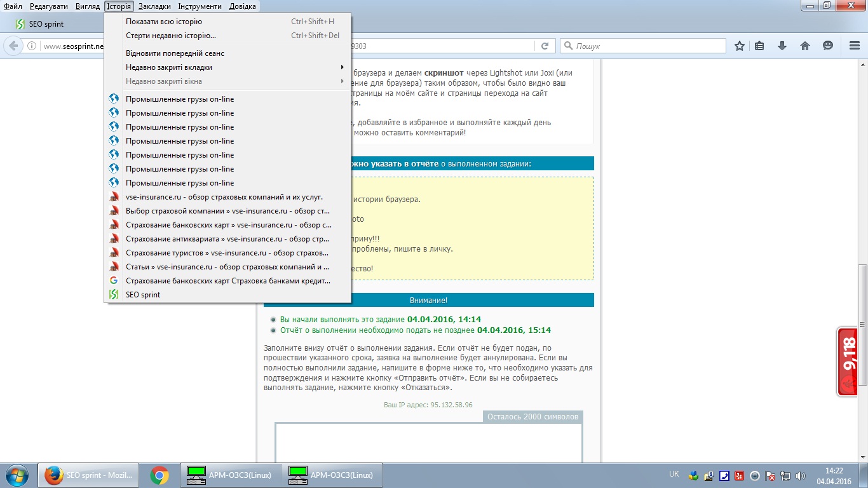Viewport: 868px width, 488px height.
Task: Launch Google Chrome from the taskbar
Action: click(159, 475)
